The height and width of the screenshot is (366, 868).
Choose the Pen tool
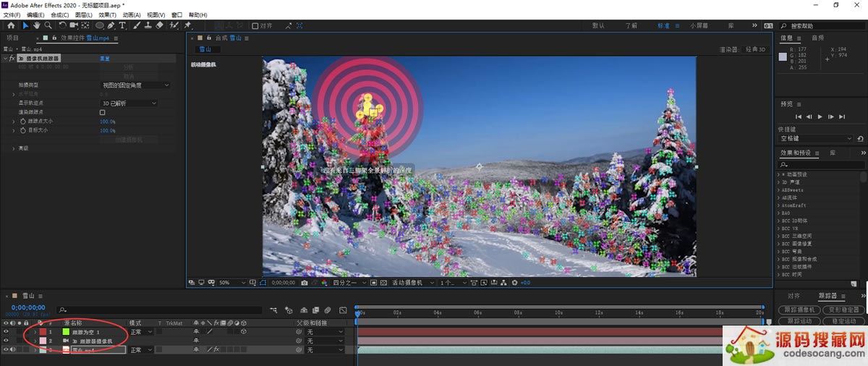tap(111, 25)
